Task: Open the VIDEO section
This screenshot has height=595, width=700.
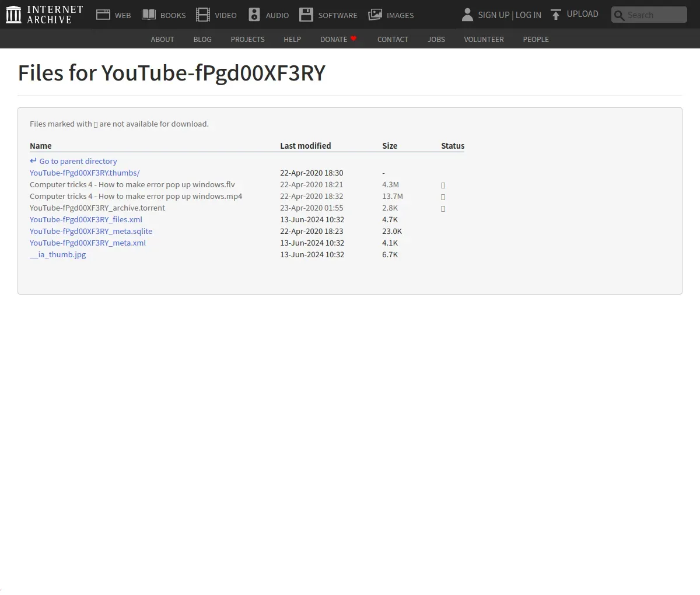Action: pos(226,15)
